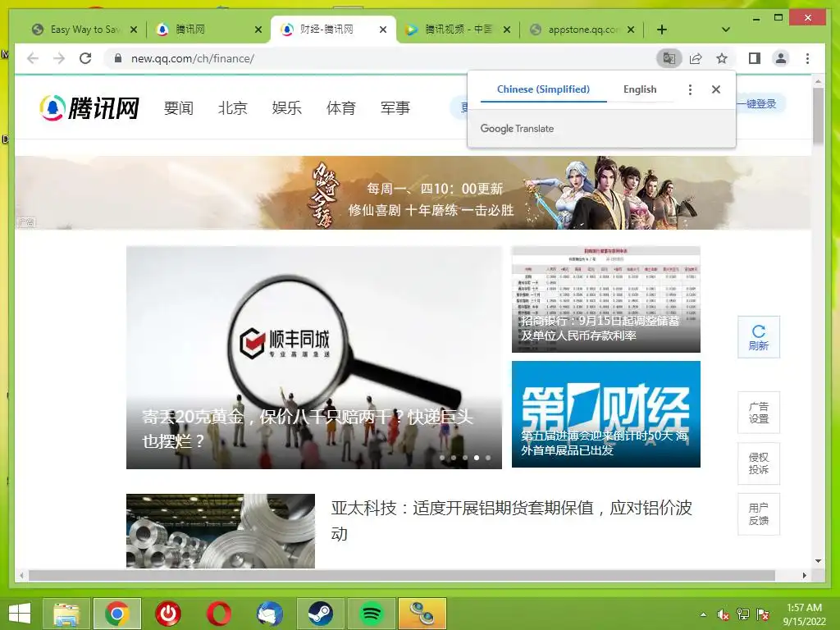Close the appstone.qq.com tab

pos(631,30)
